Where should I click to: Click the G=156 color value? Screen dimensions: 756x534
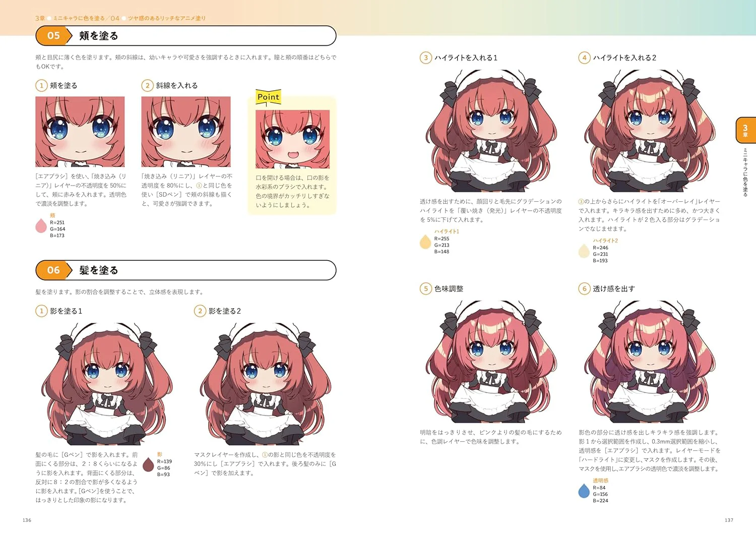pyautogui.click(x=600, y=494)
